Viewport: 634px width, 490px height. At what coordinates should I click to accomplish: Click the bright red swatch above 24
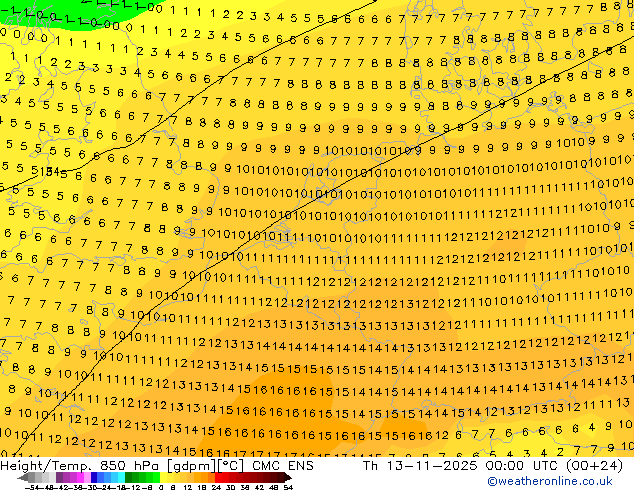click(218, 477)
